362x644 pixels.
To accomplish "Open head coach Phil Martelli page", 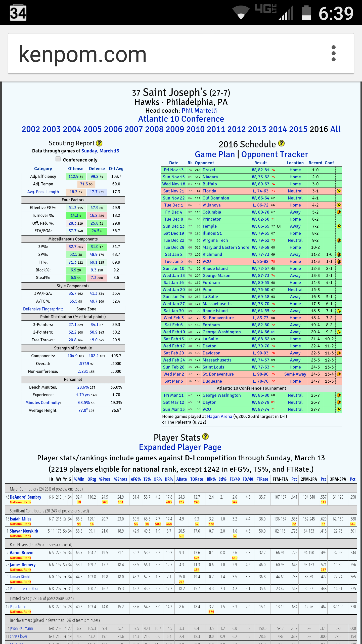I will [199, 111].
